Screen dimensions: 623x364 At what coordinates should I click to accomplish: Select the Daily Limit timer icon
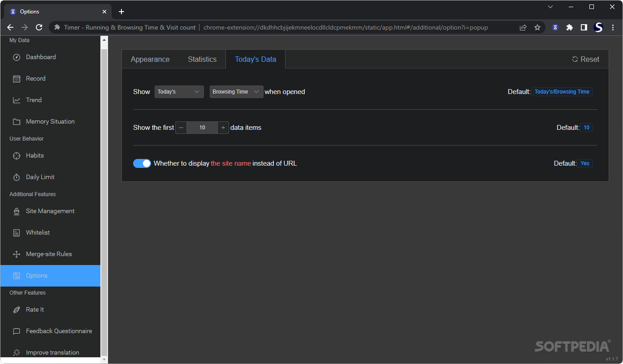point(17,177)
